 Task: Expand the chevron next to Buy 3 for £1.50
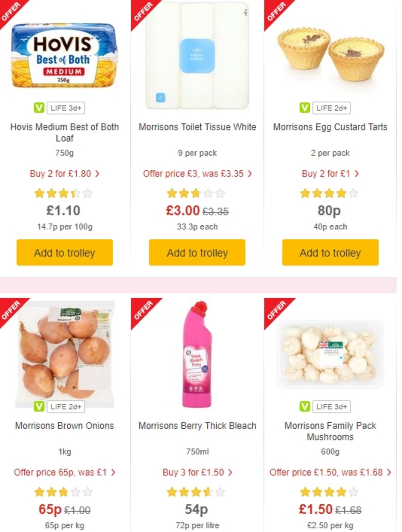[x=229, y=472]
